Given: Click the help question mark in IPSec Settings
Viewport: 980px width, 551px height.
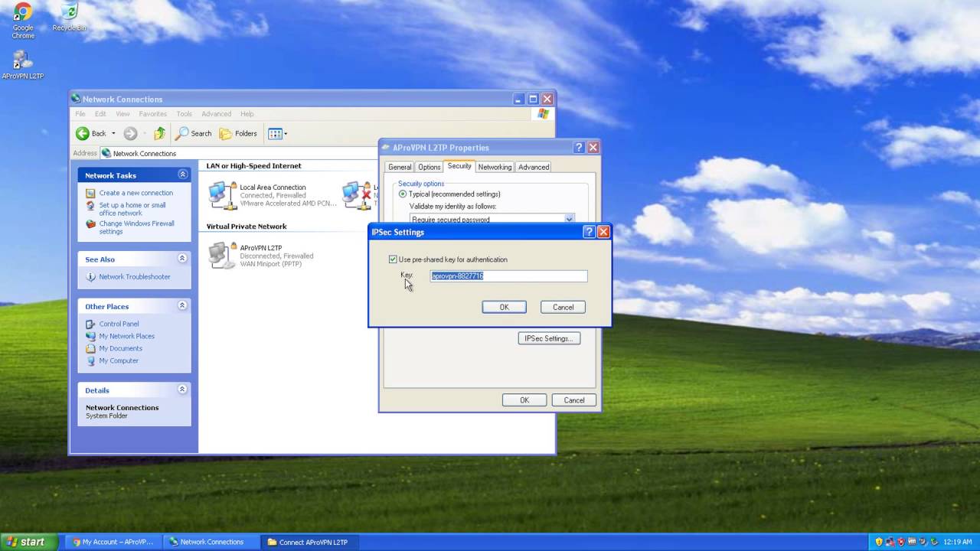Looking at the screenshot, I should [x=589, y=232].
